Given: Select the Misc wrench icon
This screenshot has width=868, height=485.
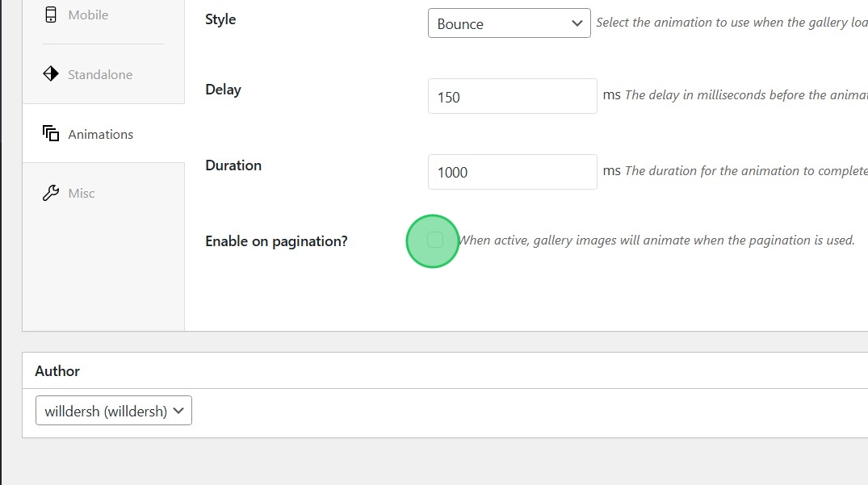Looking at the screenshot, I should point(50,193).
